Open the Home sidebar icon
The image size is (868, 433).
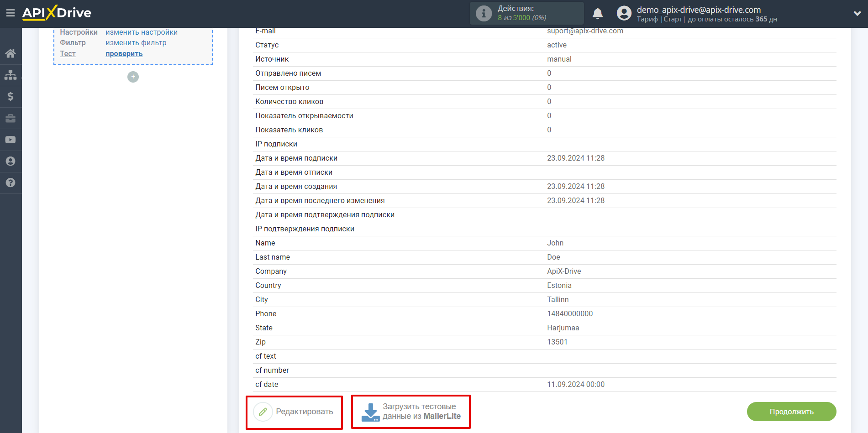pyautogui.click(x=11, y=53)
